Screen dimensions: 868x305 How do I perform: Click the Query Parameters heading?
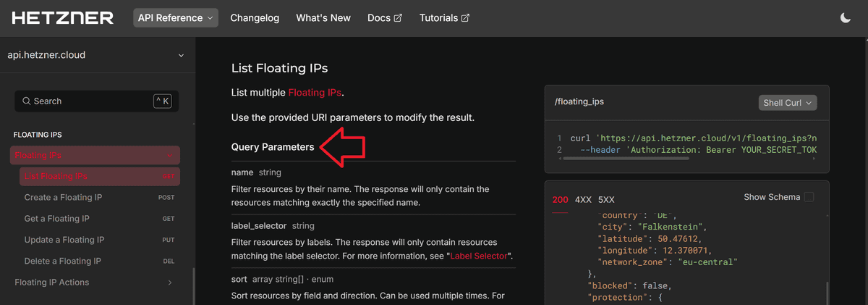click(x=273, y=147)
